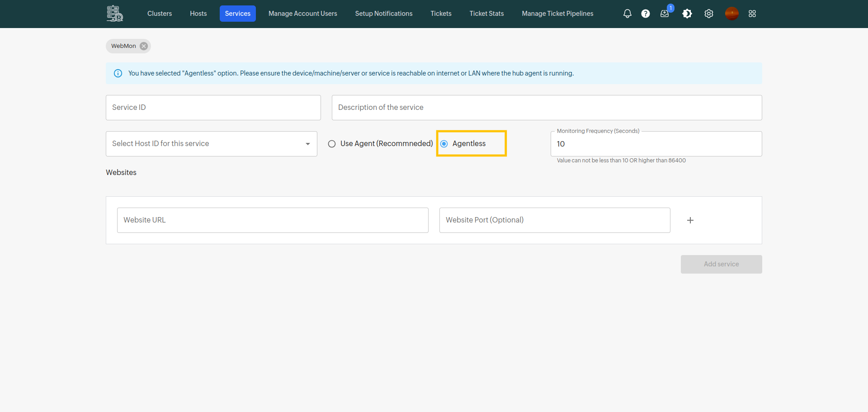The height and width of the screenshot is (412, 868).
Task: Toggle the dark/light theme icon
Action: [x=687, y=14]
